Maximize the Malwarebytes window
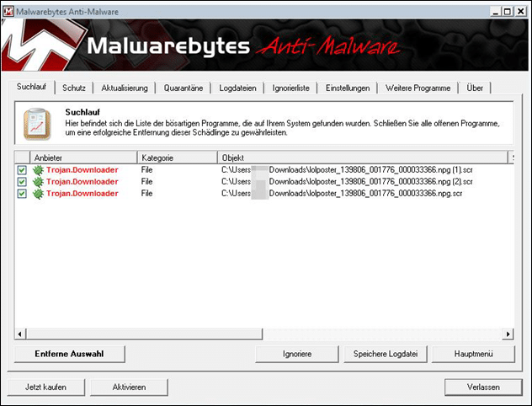The width and height of the screenshot is (532, 406). pyautogui.click(x=508, y=12)
